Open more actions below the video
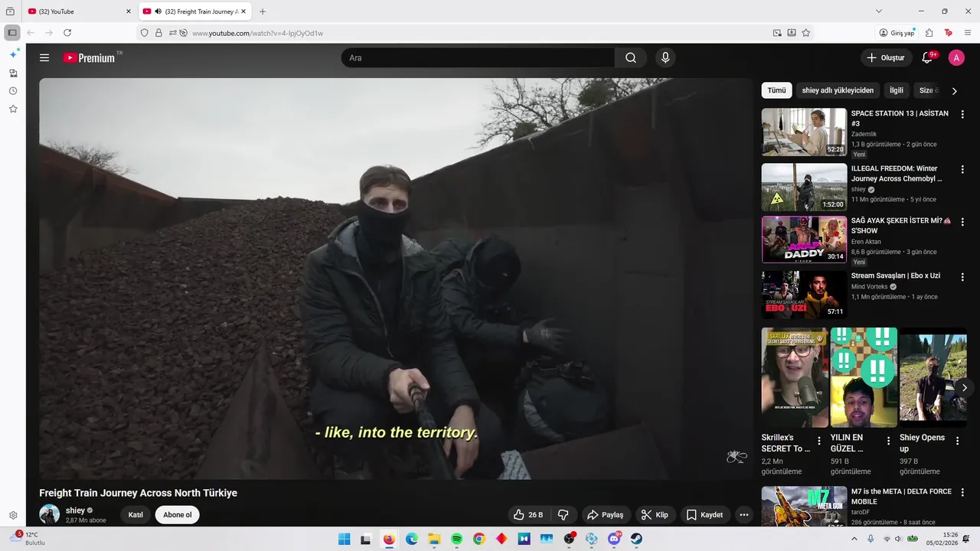 point(743,515)
